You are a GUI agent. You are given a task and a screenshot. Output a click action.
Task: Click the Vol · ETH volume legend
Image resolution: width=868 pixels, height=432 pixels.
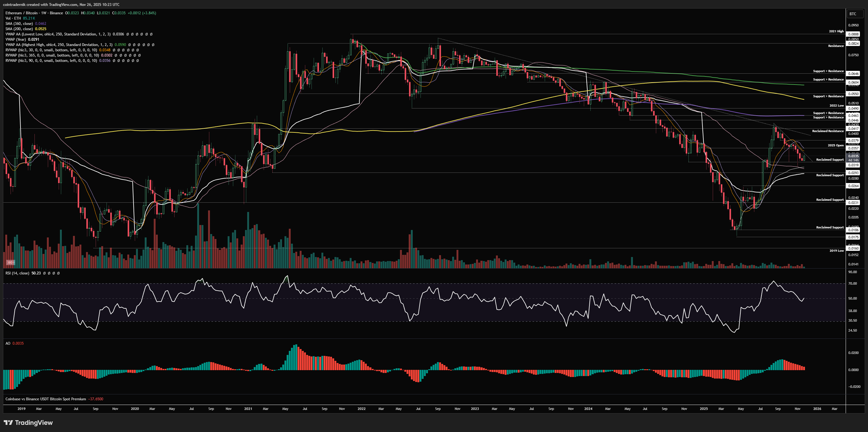pos(13,18)
